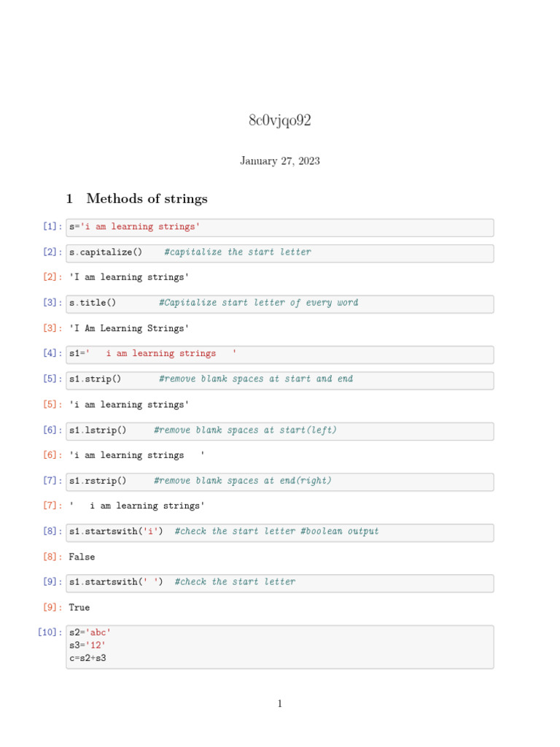Image resolution: width=560 pixels, height=747 pixels.
Task: Select the True output of cell 9
Action: [79, 608]
